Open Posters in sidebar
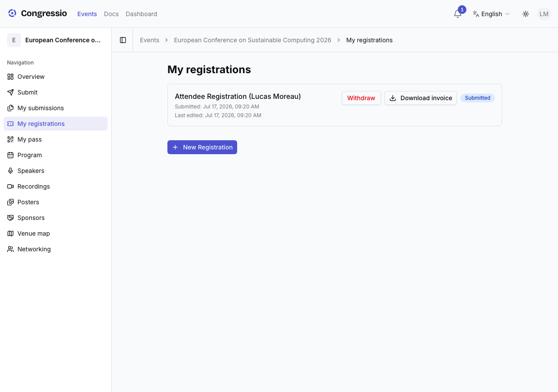The width and height of the screenshot is (558, 392). (55, 202)
